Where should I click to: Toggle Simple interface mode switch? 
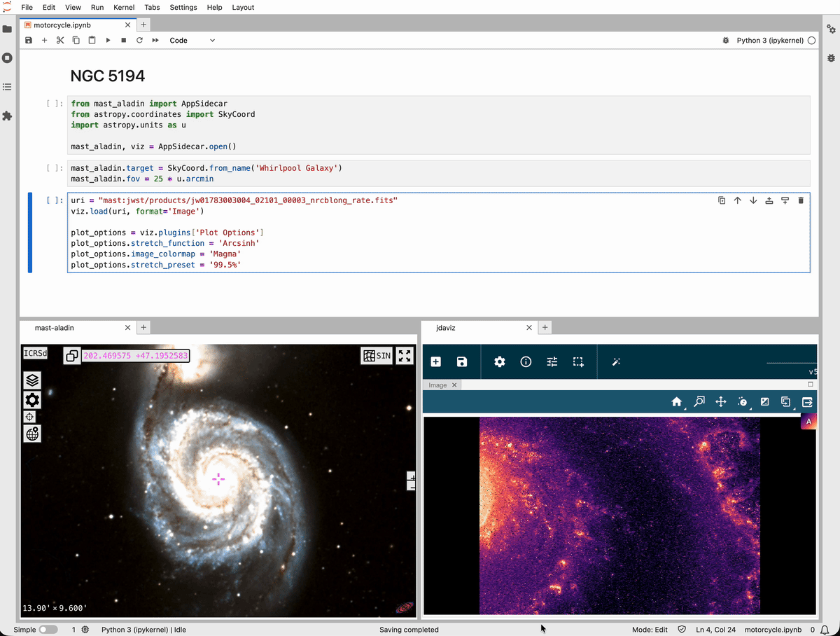point(48,630)
